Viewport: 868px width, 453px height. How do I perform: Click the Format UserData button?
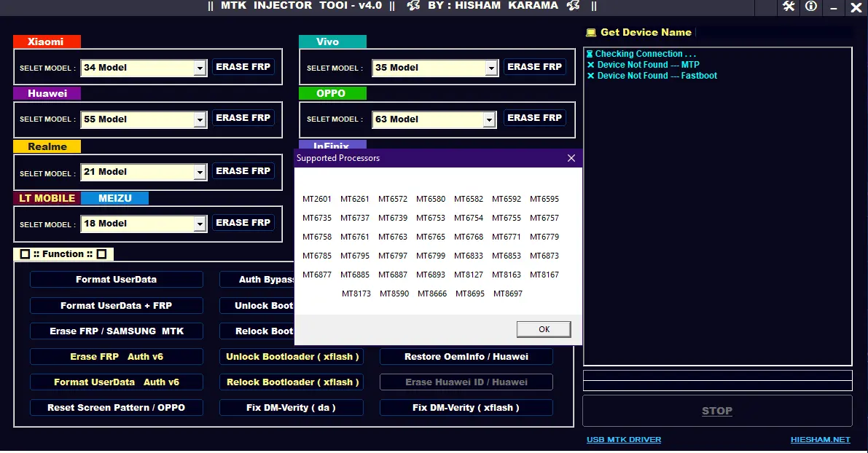tap(116, 280)
